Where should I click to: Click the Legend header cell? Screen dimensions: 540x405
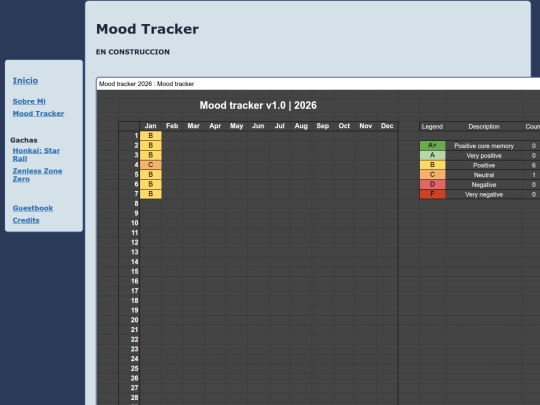click(432, 126)
